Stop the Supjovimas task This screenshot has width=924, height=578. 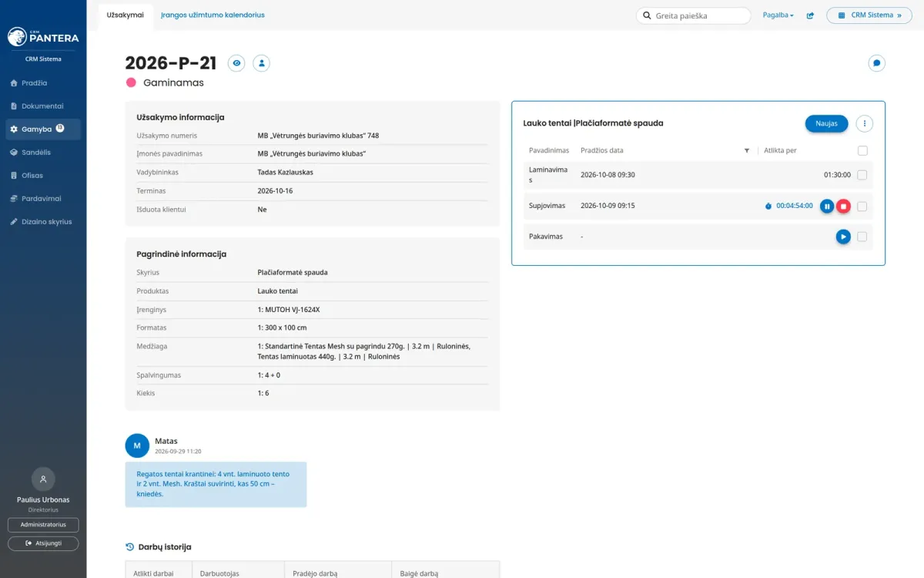click(843, 206)
